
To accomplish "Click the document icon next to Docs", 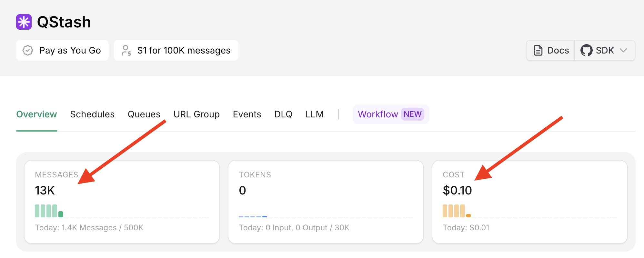I will (x=538, y=50).
